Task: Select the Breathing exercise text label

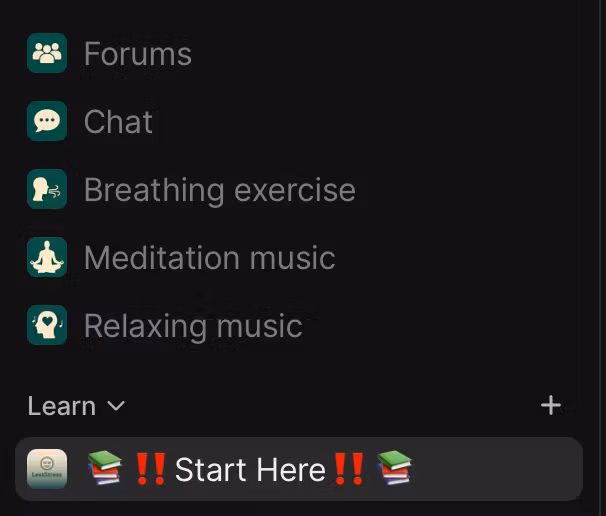Action: (220, 191)
